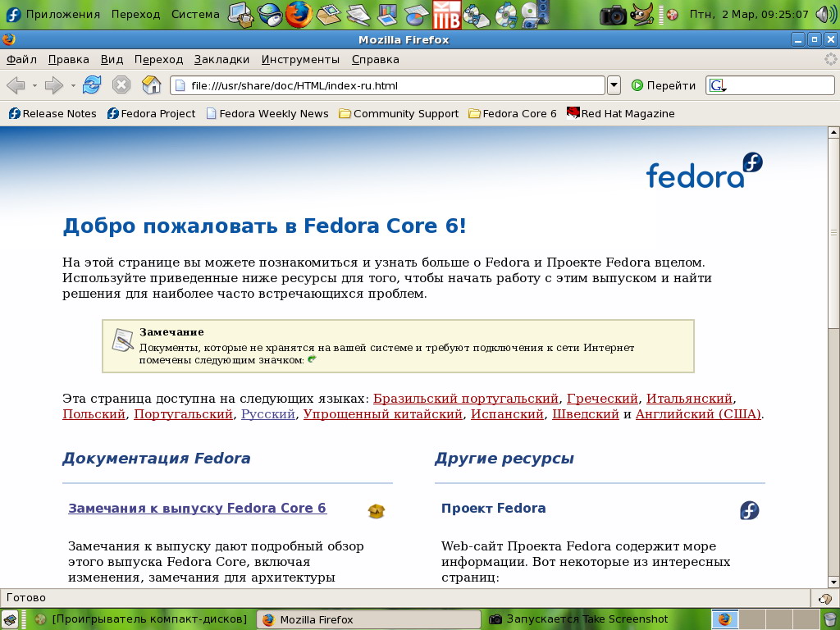Viewport: 840px width, 630px height.
Task: Expand the Community Support bookmark folder
Action: 399,113
